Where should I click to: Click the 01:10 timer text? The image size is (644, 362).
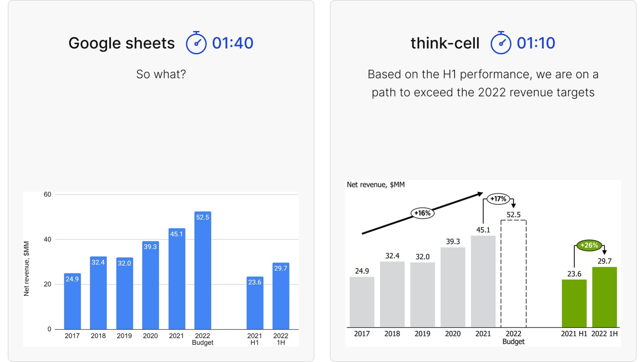tap(536, 43)
